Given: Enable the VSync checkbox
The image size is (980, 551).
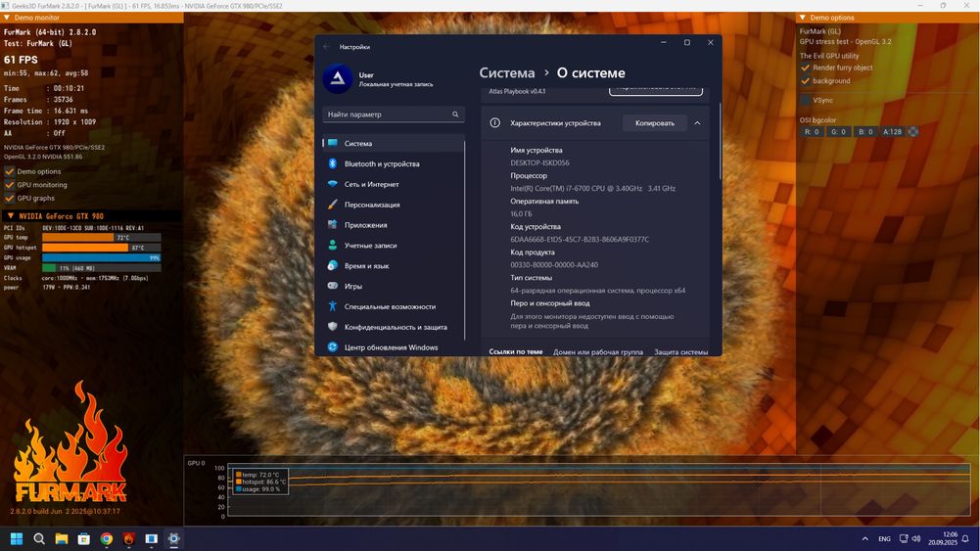Looking at the screenshot, I should pos(805,100).
